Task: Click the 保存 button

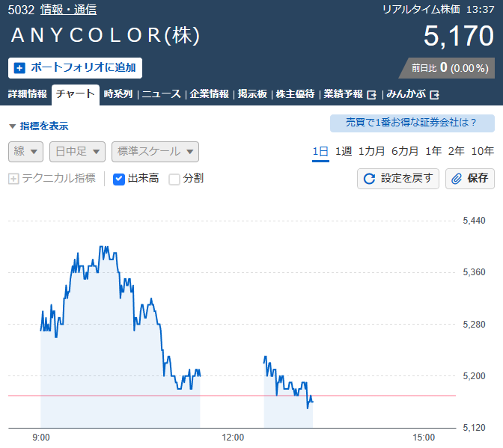Action: click(470, 179)
